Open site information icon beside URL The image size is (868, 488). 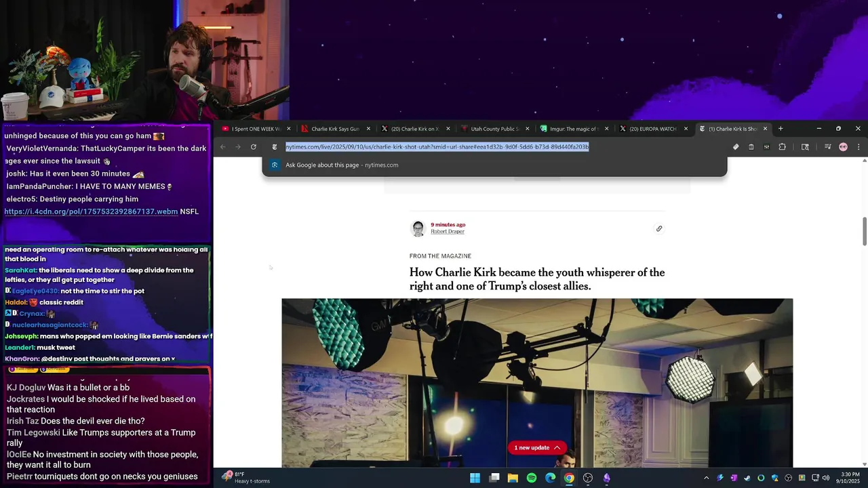(275, 147)
